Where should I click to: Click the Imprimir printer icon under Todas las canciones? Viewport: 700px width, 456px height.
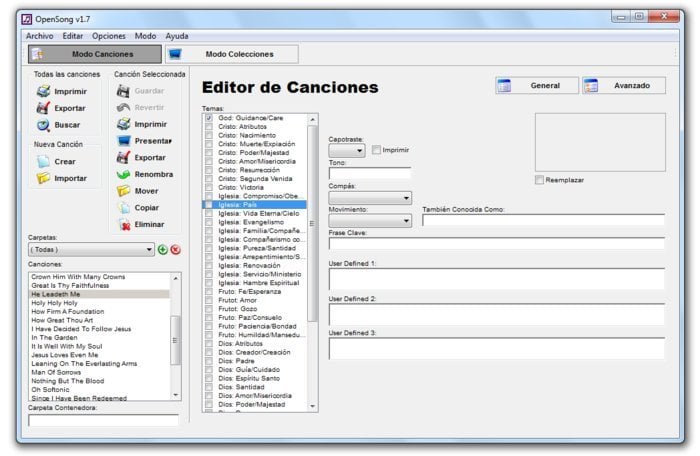coord(43,91)
